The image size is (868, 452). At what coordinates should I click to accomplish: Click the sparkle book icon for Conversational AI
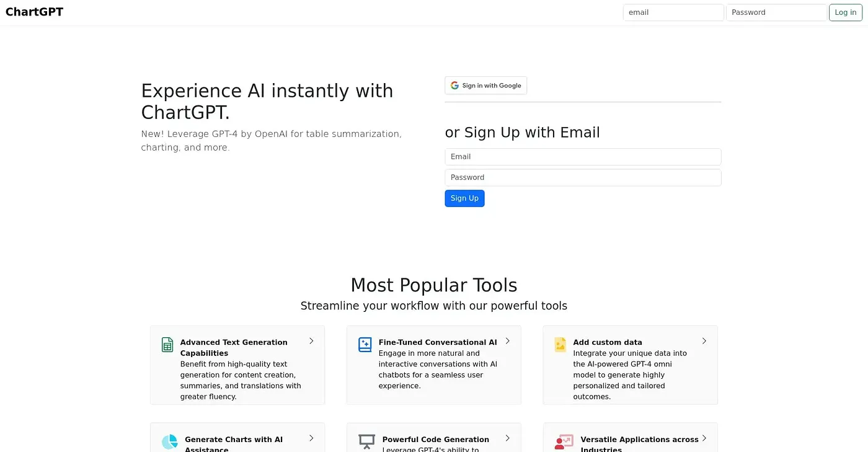[x=365, y=345]
